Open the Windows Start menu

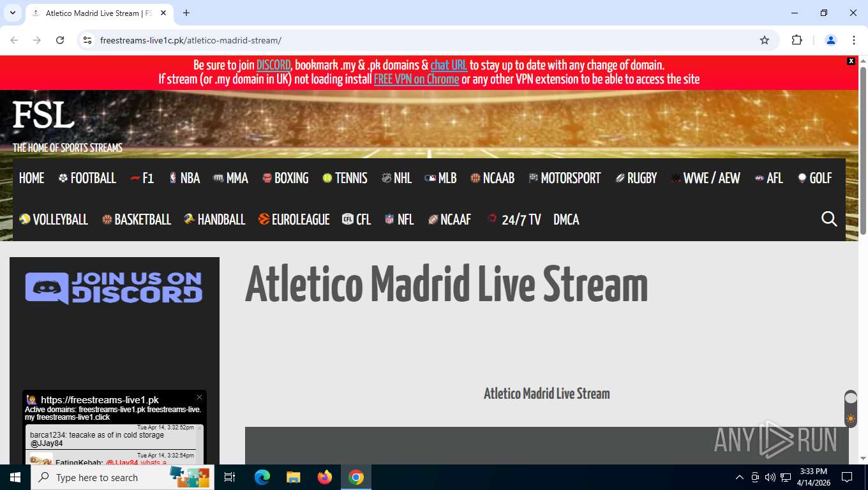(15, 477)
